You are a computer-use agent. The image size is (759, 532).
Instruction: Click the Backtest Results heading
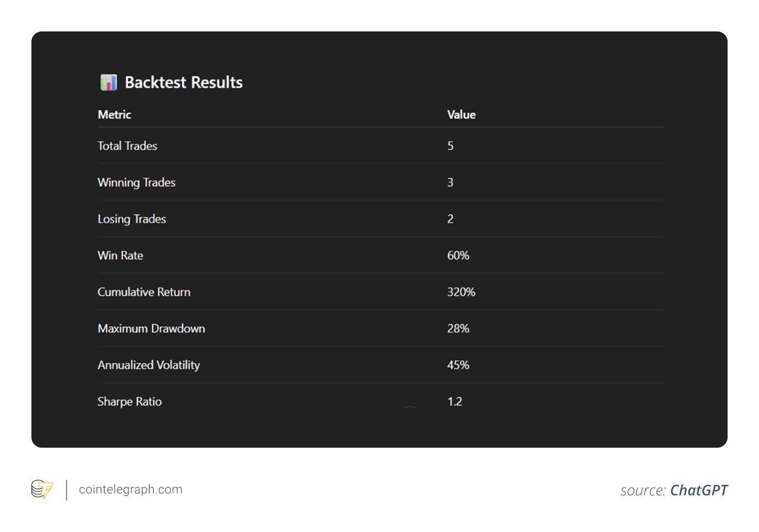pos(183,82)
